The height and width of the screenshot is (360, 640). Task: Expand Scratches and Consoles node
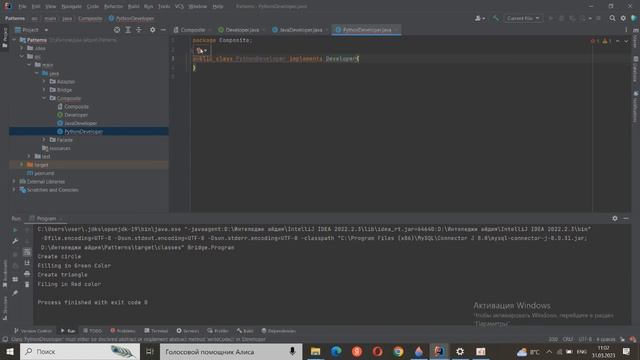point(14,190)
